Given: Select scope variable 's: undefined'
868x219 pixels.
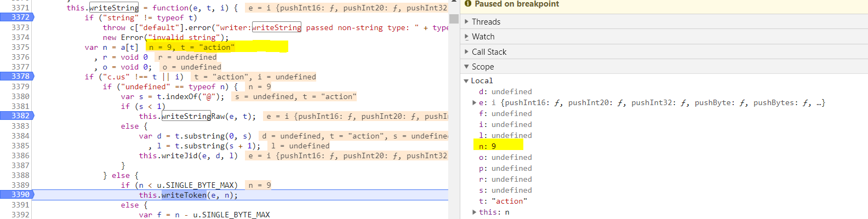Looking at the screenshot, I should [x=505, y=190].
